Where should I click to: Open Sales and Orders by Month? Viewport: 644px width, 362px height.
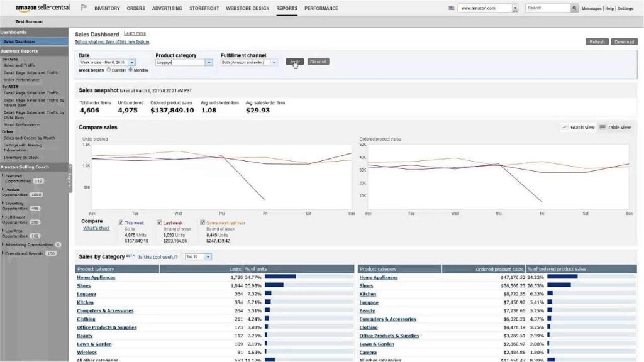[x=29, y=138]
